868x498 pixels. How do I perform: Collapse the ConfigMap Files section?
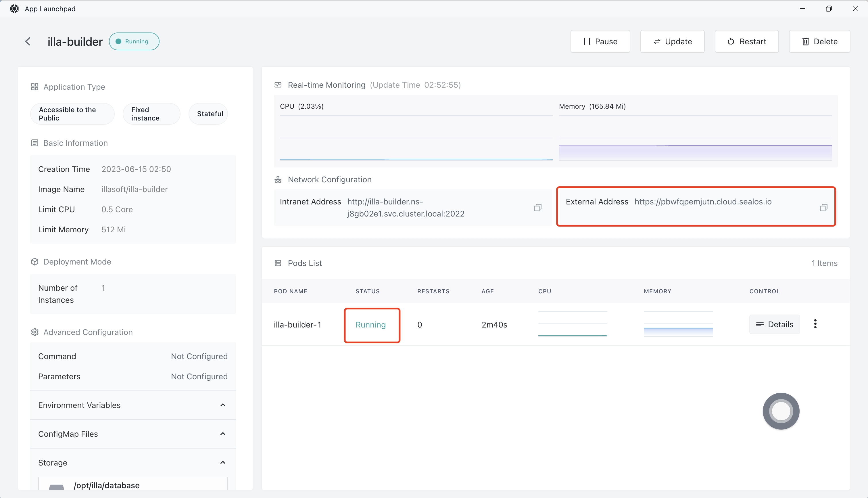(x=223, y=434)
